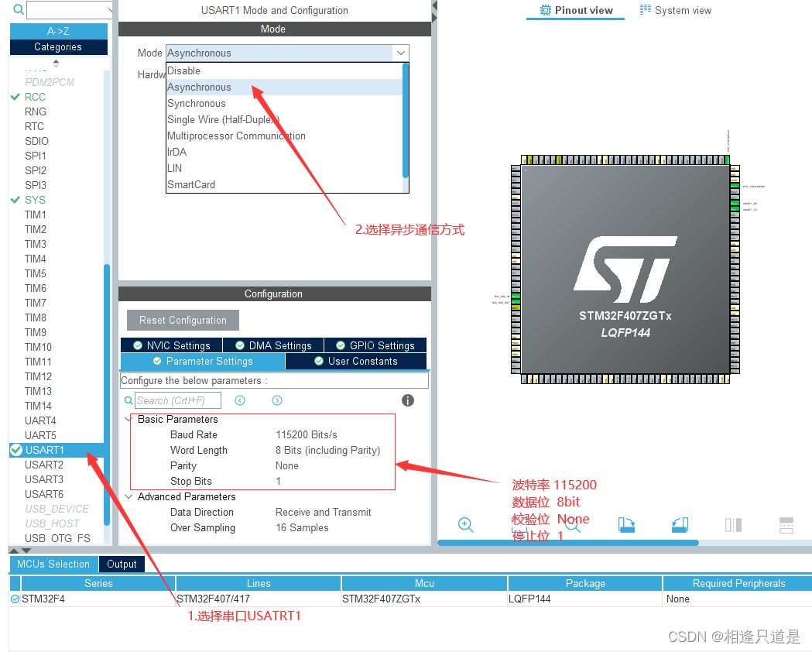Choose LIN in the Mode list
This screenshot has height=652, width=812.
pos(284,168)
